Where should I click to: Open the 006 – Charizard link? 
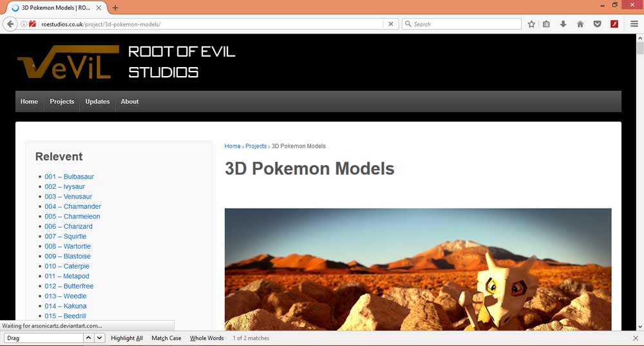(68, 226)
